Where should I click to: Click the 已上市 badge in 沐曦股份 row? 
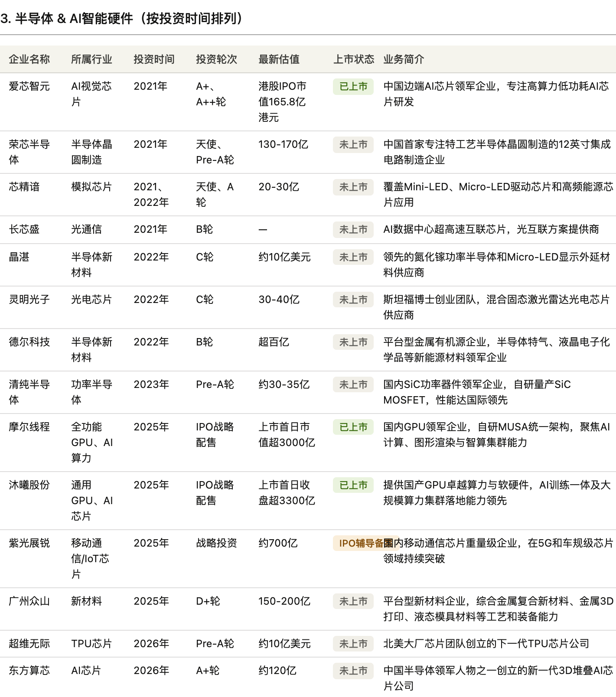(x=353, y=485)
